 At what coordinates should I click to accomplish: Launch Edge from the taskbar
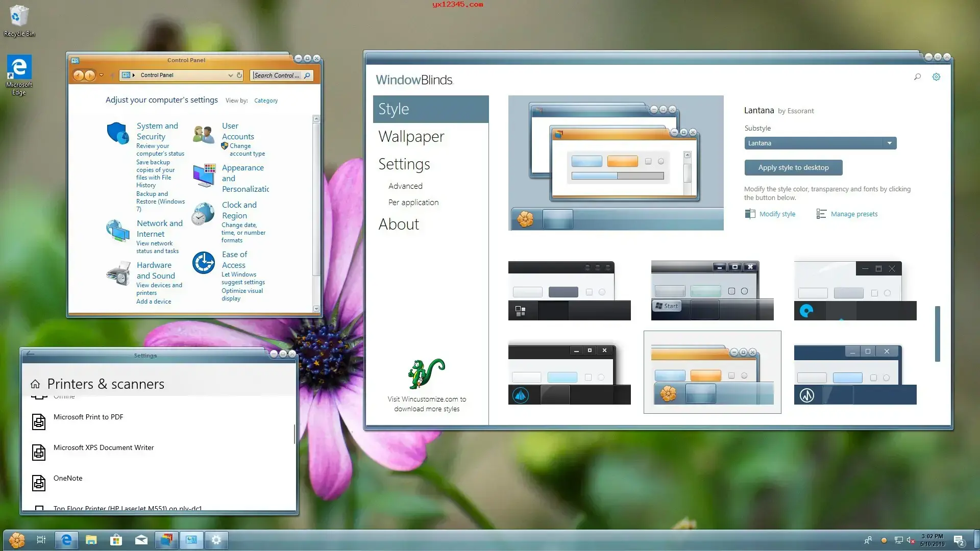(x=66, y=540)
